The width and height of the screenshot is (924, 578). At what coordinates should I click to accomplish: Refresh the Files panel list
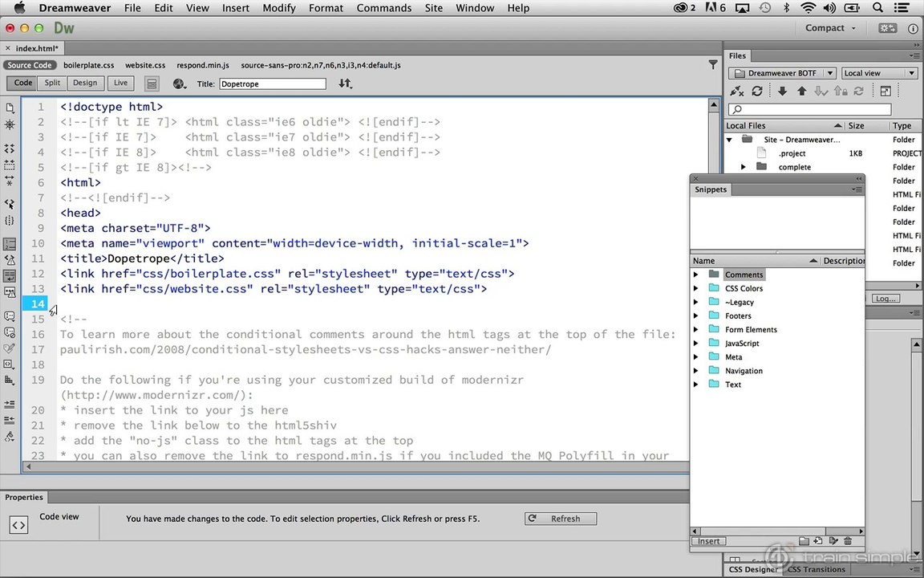pos(757,91)
